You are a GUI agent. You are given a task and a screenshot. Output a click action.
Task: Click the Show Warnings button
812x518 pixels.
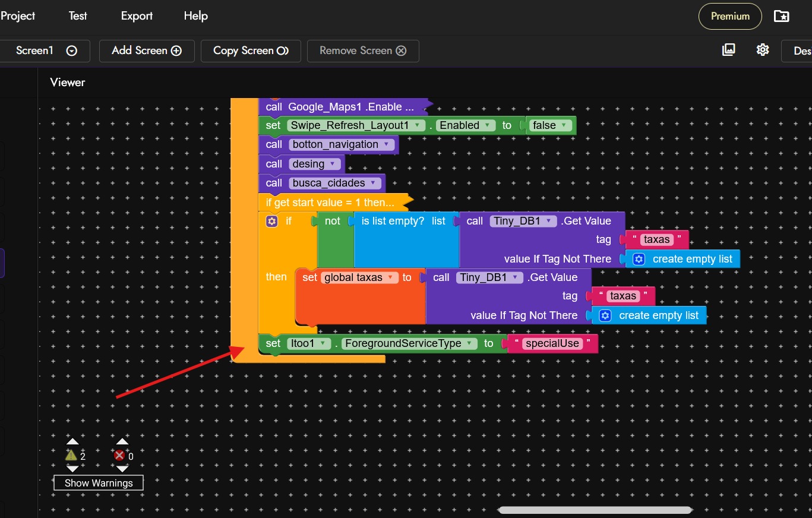click(99, 483)
